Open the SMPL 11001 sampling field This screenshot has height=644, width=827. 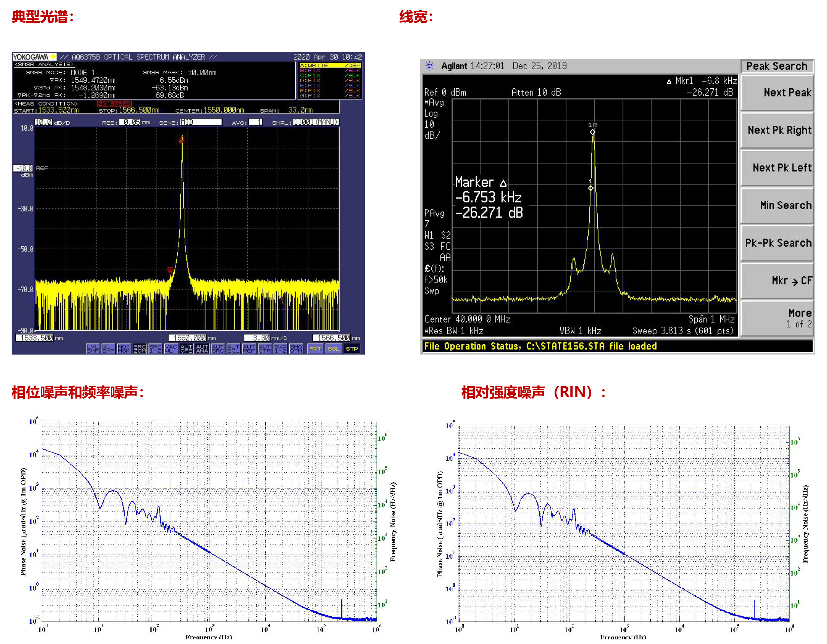315,122
